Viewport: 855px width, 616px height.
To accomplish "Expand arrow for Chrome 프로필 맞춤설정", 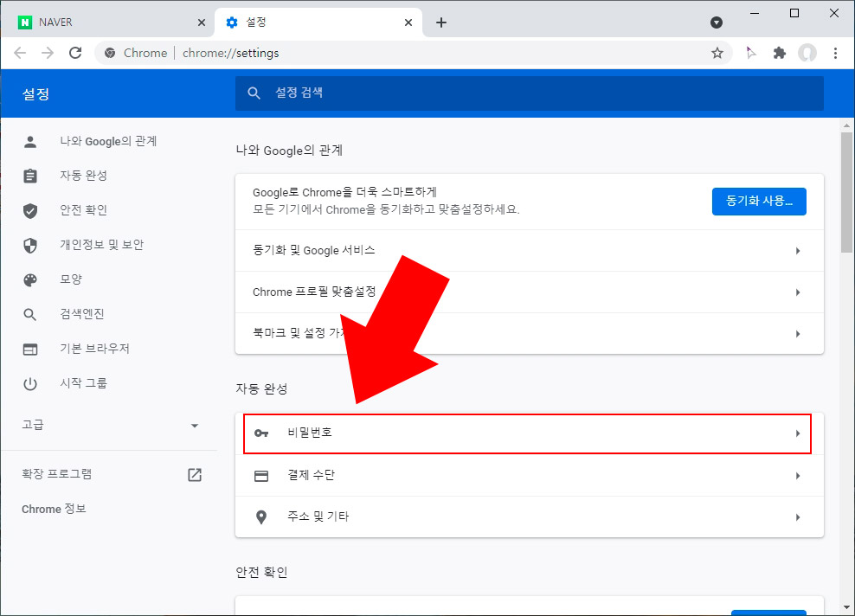I will [x=798, y=292].
